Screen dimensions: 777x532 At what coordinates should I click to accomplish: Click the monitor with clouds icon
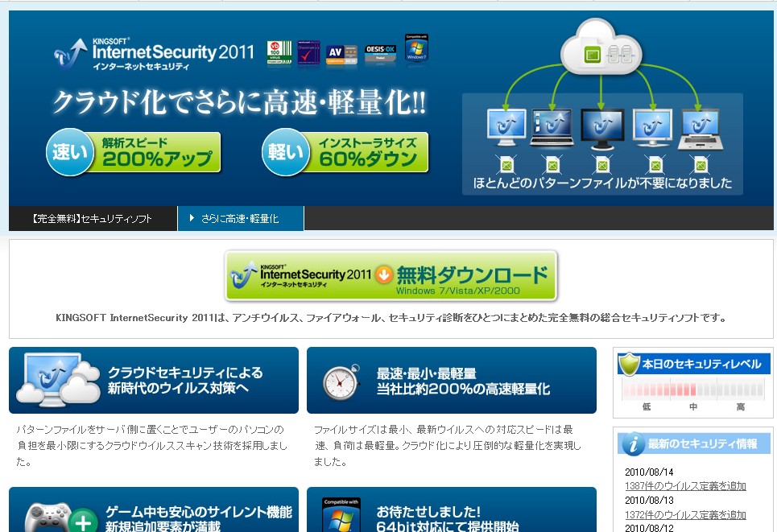coord(59,379)
